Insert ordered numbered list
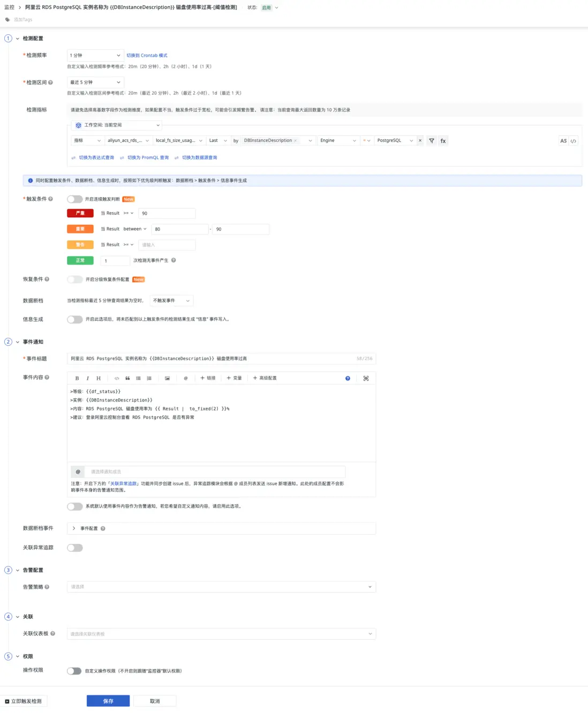 pos(149,378)
